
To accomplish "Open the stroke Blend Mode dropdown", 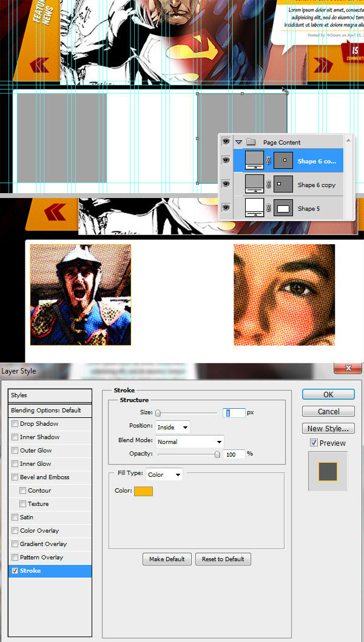I will point(190,442).
